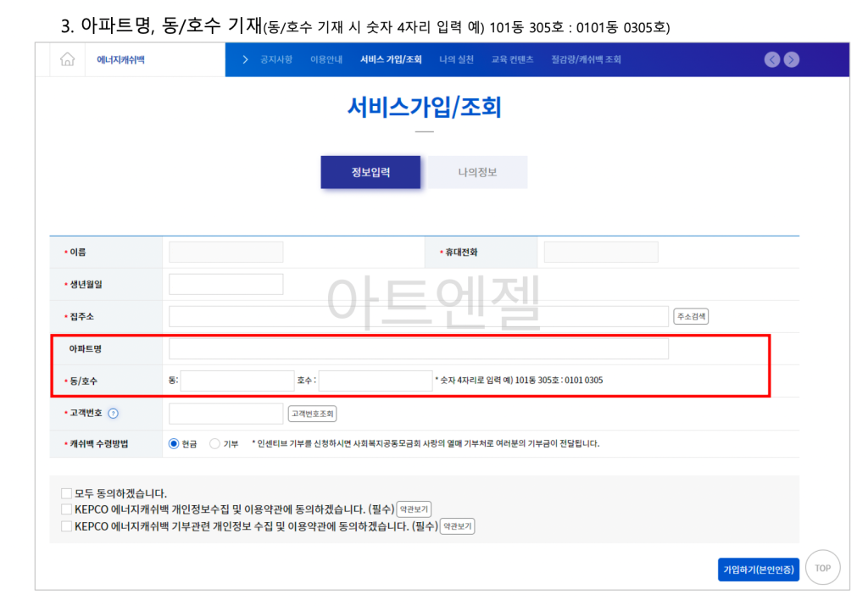Open the 교육 컨텐츠 menu item

(x=512, y=59)
